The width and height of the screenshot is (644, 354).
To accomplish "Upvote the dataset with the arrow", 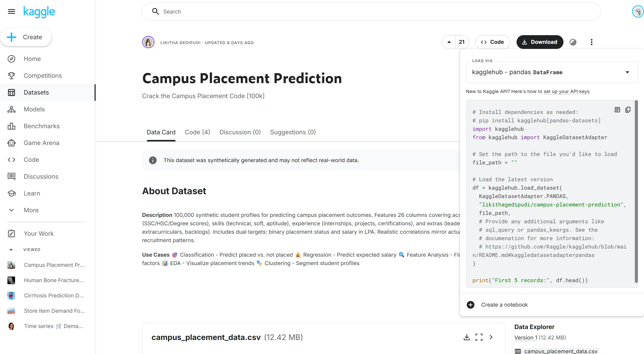I will pyautogui.click(x=449, y=42).
